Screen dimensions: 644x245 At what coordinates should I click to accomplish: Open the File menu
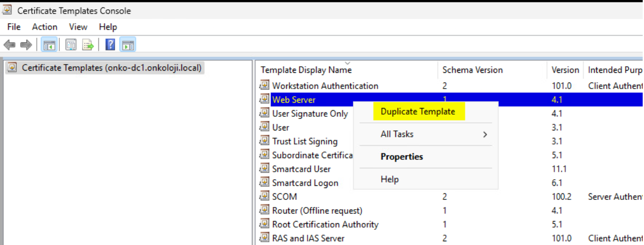point(14,27)
